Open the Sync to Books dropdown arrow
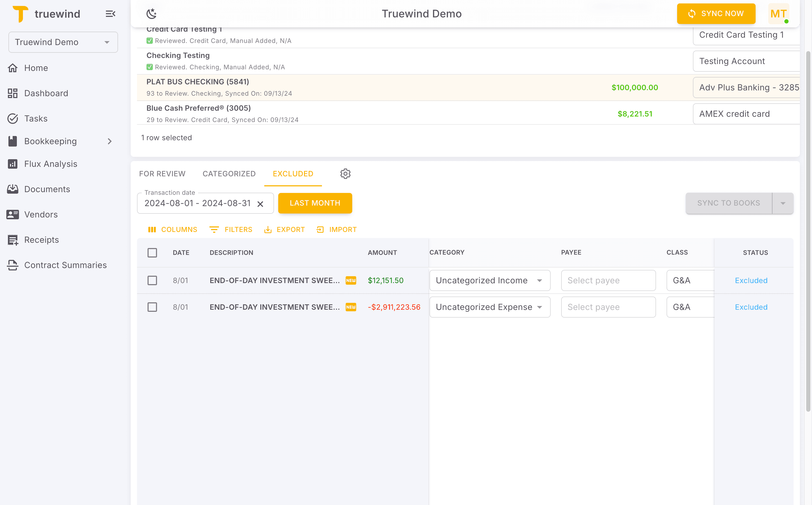Image resolution: width=812 pixels, height=505 pixels. coord(783,203)
